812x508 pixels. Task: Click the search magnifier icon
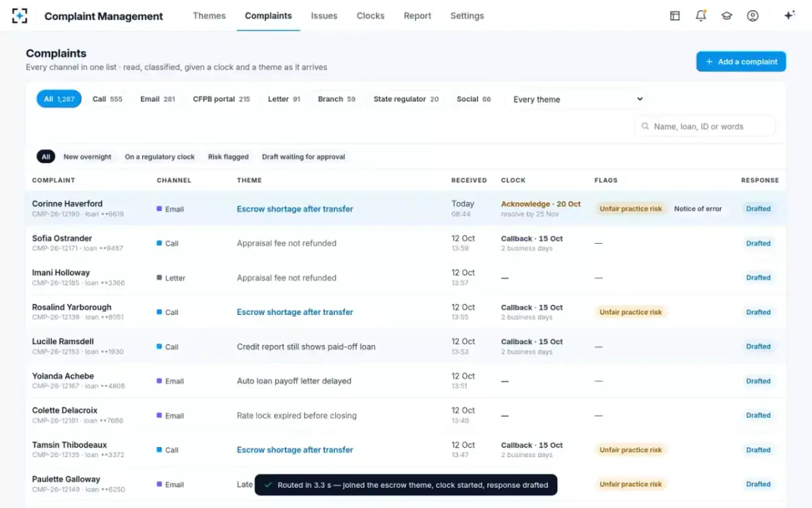pos(645,127)
